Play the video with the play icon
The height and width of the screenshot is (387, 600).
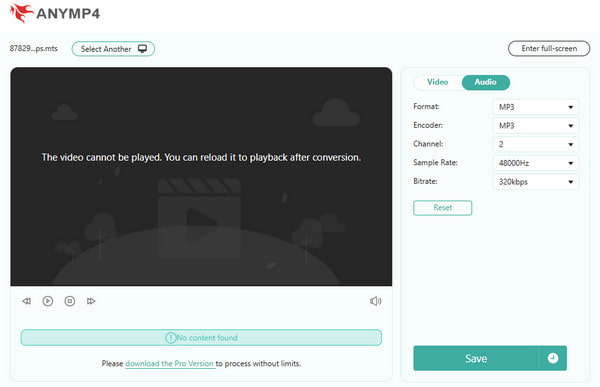click(x=48, y=301)
